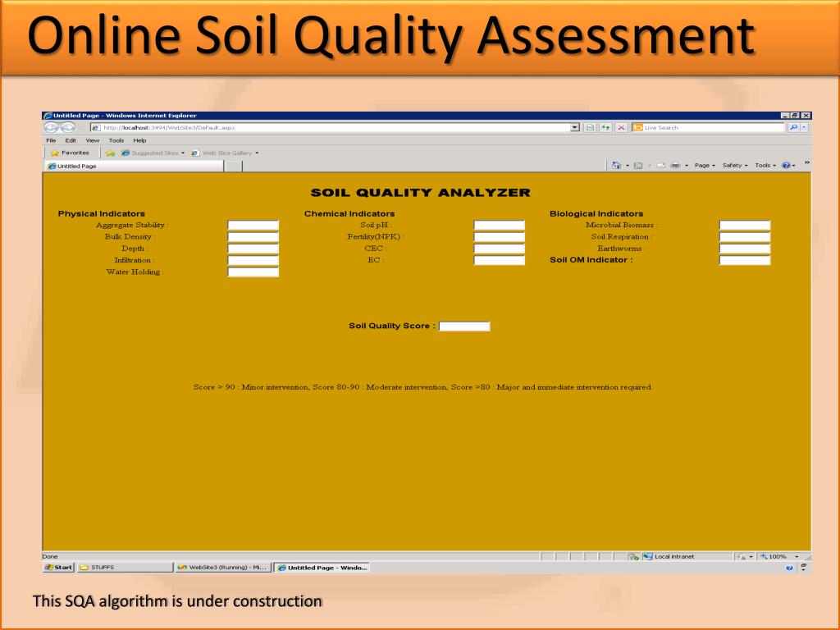
Task: Open the 100% zoom level dropdown
Action: 797,557
